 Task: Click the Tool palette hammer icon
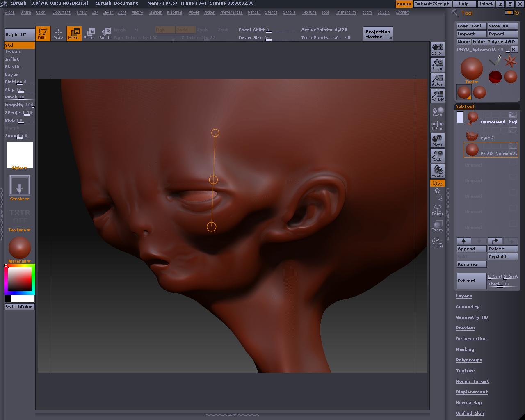[x=454, y=13]
